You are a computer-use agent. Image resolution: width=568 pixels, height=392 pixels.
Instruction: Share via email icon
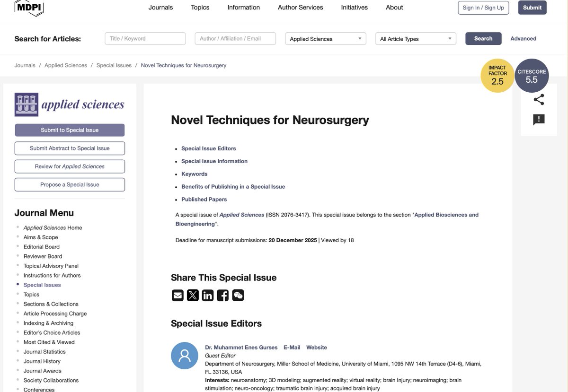click(177, 296)
